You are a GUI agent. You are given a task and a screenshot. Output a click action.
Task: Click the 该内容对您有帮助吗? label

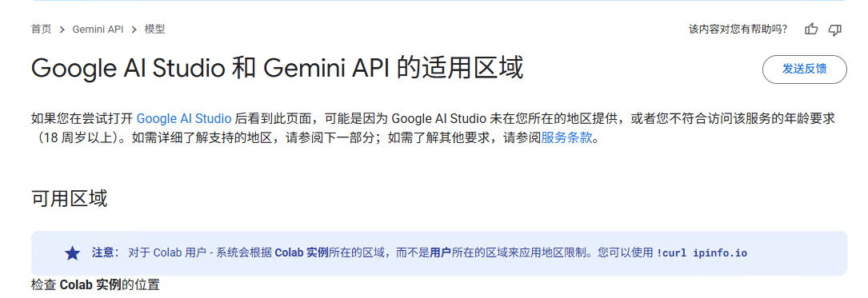coord(738,30)
